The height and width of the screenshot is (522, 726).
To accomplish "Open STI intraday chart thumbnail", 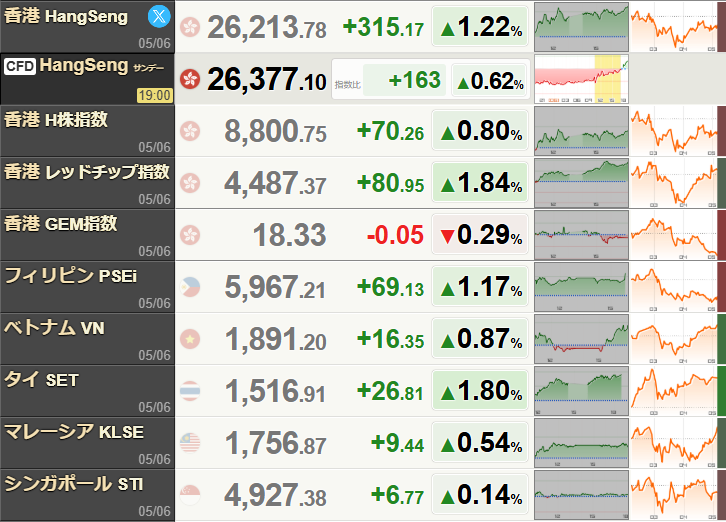I will [x=582, y=495].
